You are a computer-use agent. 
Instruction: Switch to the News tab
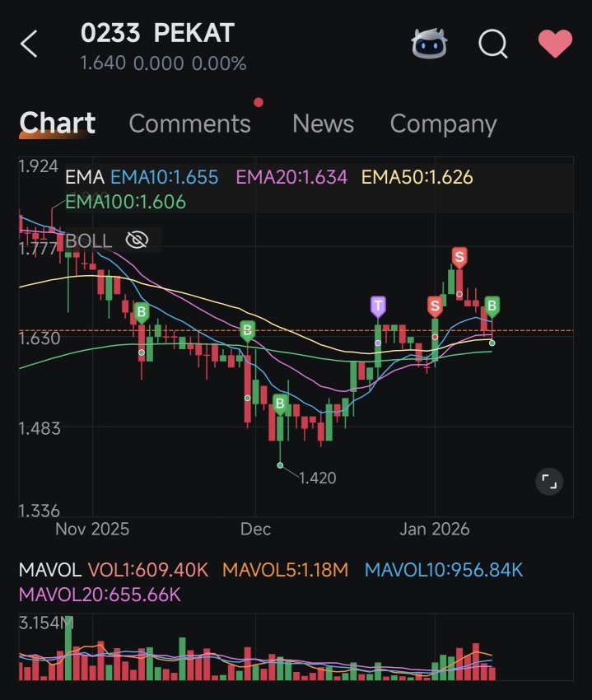tap(324, 124)
